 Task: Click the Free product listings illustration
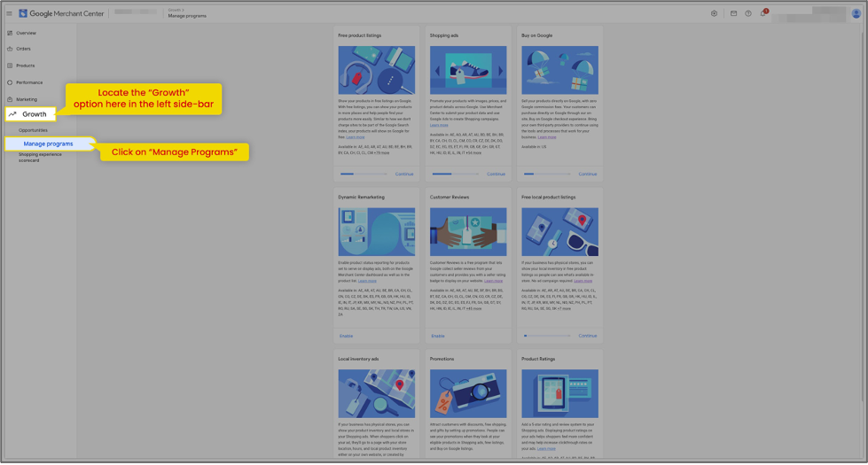point(377,70)
